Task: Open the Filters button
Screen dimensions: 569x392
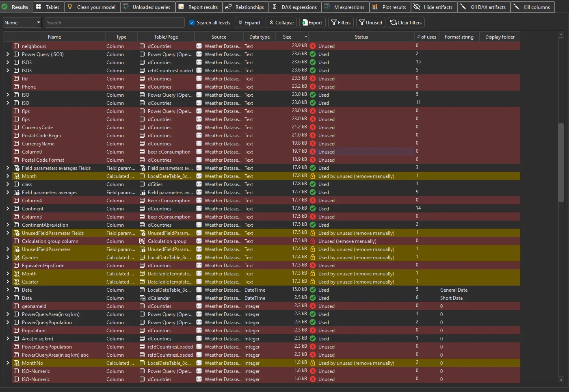Action: (340, 23)
